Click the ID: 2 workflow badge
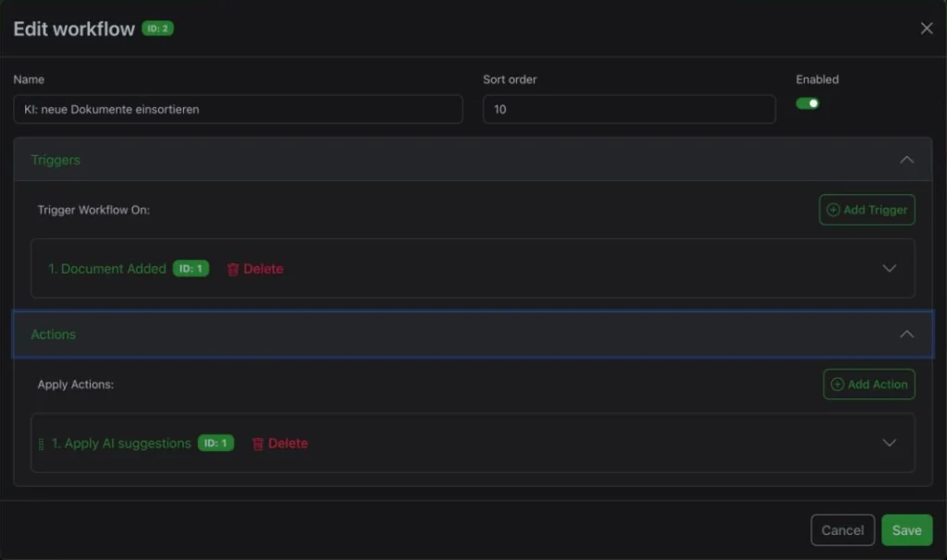 coord(157,29)
